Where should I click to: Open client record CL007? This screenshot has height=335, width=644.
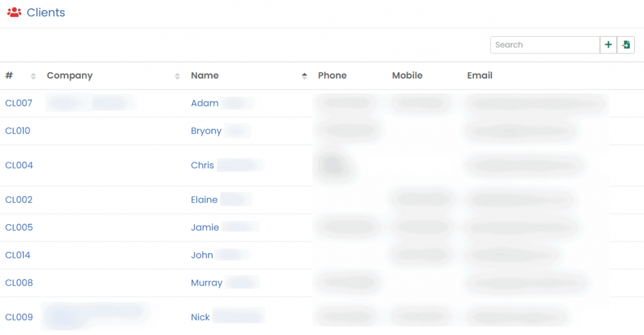coord(19,103)
